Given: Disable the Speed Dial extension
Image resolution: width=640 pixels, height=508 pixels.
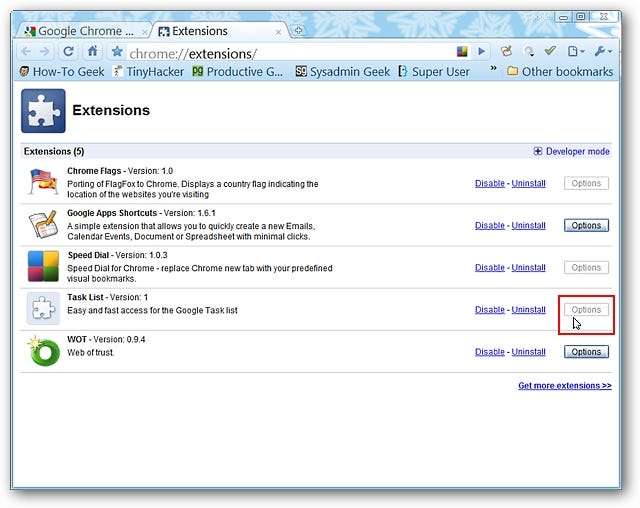Looking at the screenshot, I should coord(490,268).
